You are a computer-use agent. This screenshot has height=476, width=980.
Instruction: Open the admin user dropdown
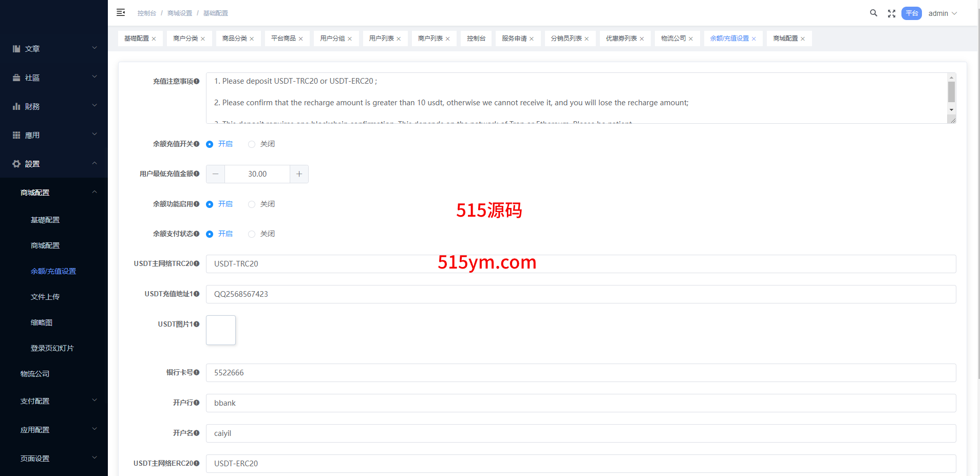pos(942,13)
